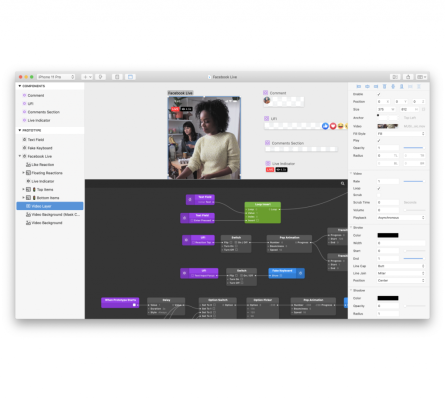Select the When Prototype Starts patch
Screen dimensions: 445x400
[x=120, y=302]
